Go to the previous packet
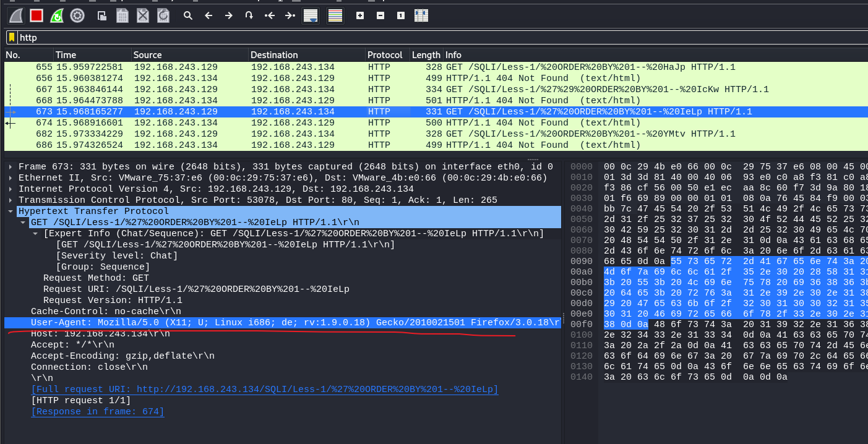 click(x=208, y=15)
